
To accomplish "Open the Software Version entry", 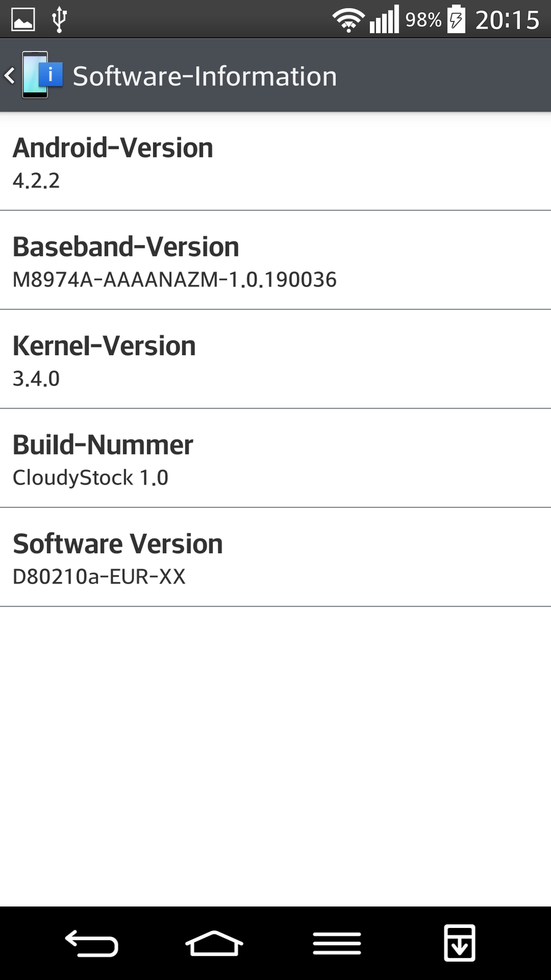I will [x=275, y=557].
